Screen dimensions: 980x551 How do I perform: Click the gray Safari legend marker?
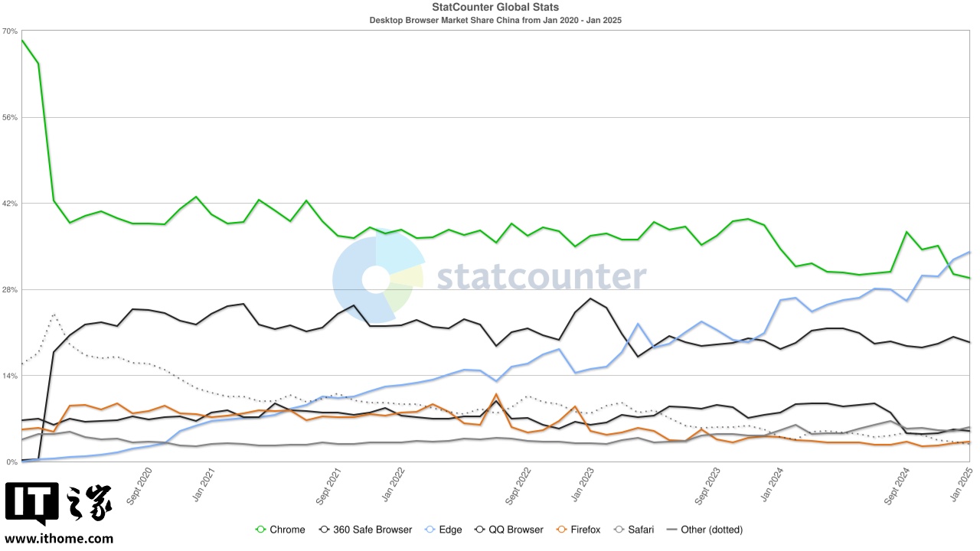click(x=618, y=530)
